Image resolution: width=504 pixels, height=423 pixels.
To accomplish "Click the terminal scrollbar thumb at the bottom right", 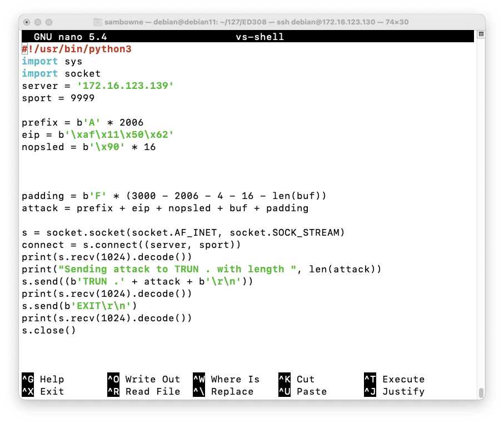I will click(x=481, y=393).
